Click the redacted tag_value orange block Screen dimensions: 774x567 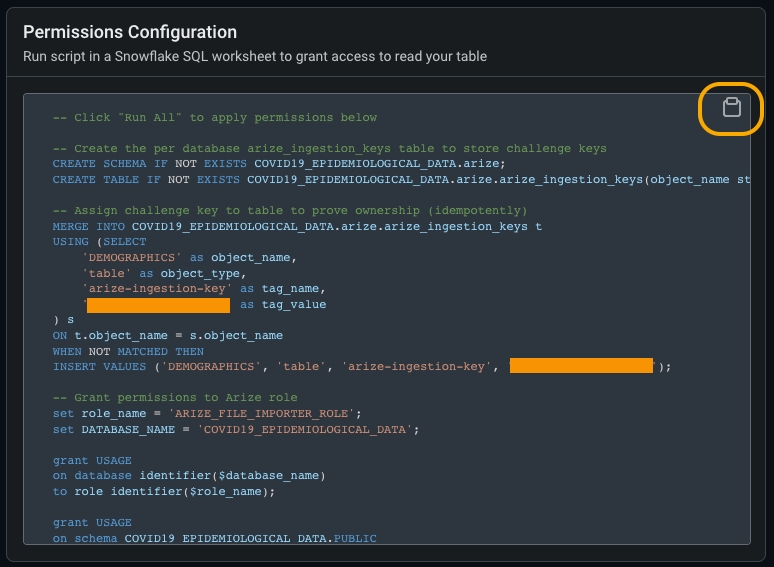[x=158, y=305]
